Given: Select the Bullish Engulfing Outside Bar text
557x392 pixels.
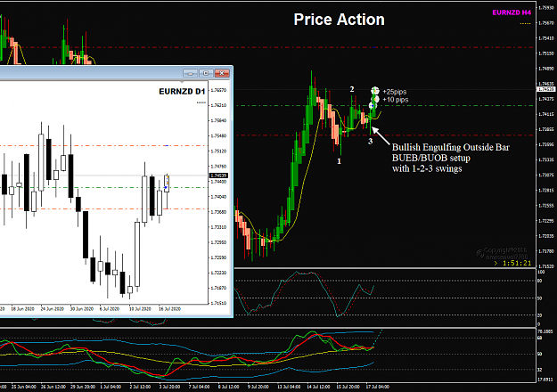Looking at the screenshot, I should pyautogui.click(x=450, y=147).
